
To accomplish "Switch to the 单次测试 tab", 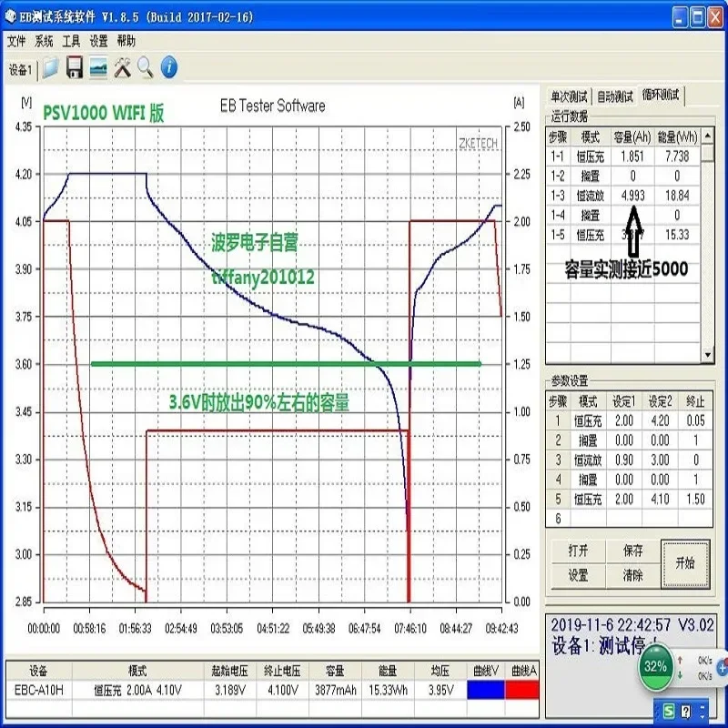I will (x=569, y=96).
